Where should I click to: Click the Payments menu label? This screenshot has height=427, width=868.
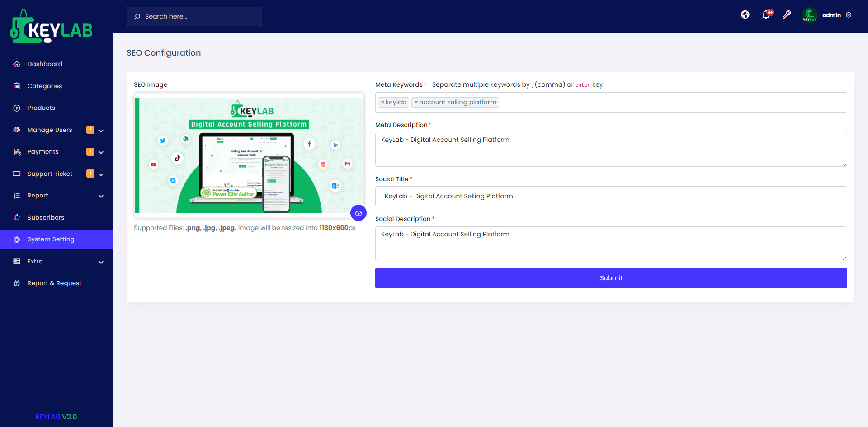[43, 152]
